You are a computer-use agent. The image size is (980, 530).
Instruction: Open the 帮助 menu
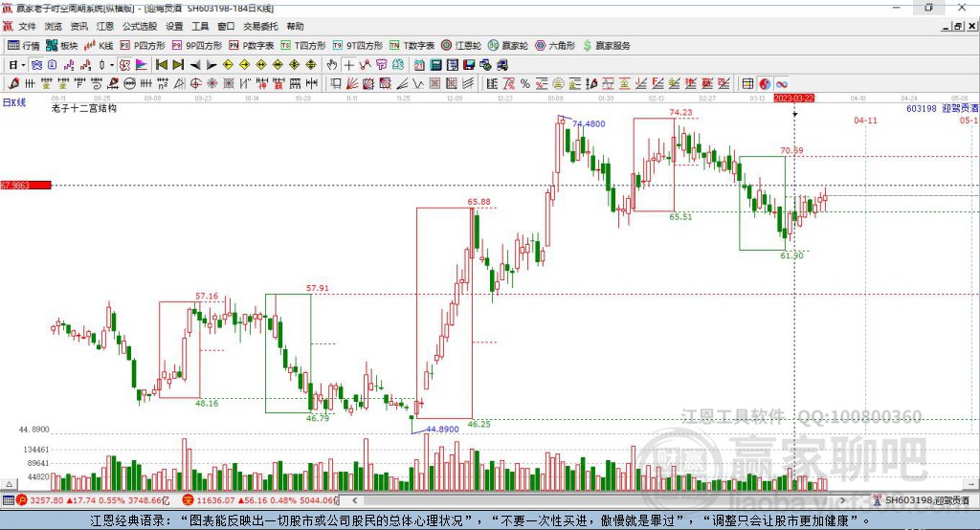(295, 26)
